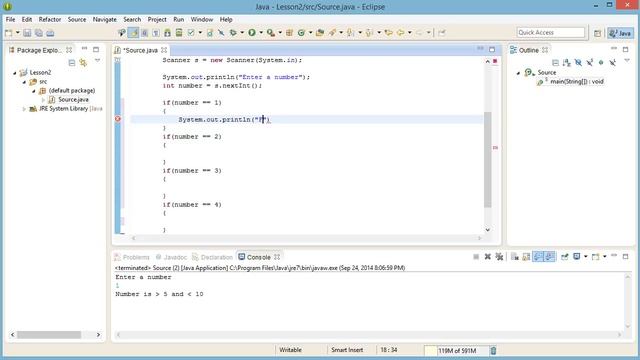Click the Search flashlight toolbar icon
The image size is (640, 360).
[x=332, y=33]
